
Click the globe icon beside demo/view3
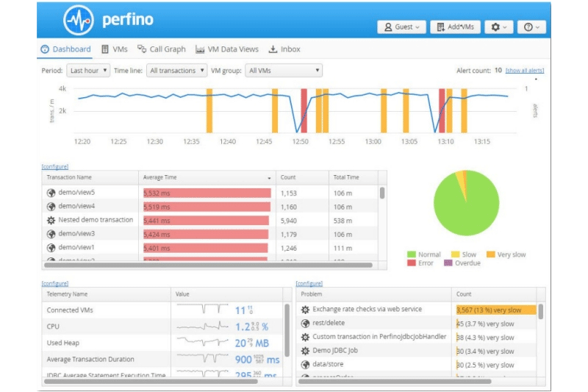click(51, 235)
